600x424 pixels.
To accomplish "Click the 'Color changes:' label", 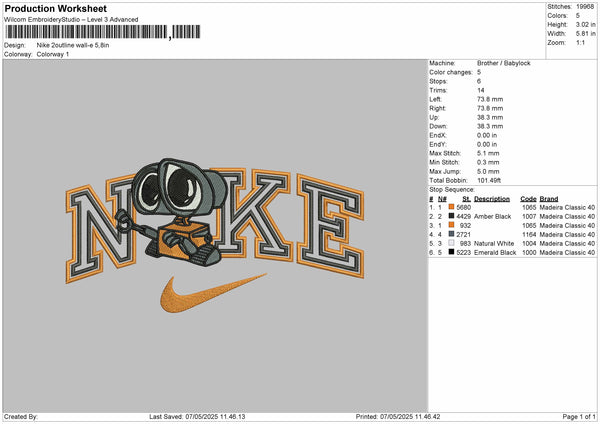I will 451,72.
